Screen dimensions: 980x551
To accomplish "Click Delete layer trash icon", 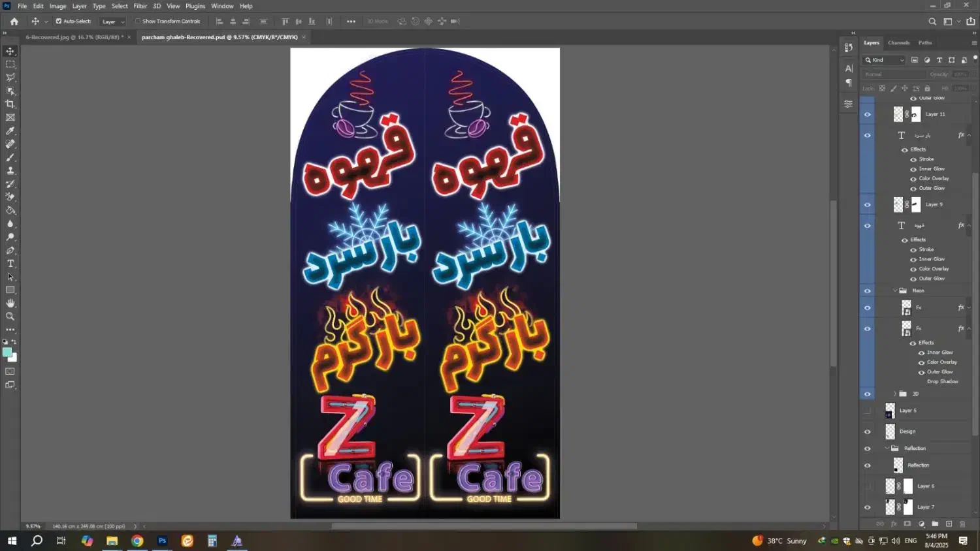I will coord(962,524).
